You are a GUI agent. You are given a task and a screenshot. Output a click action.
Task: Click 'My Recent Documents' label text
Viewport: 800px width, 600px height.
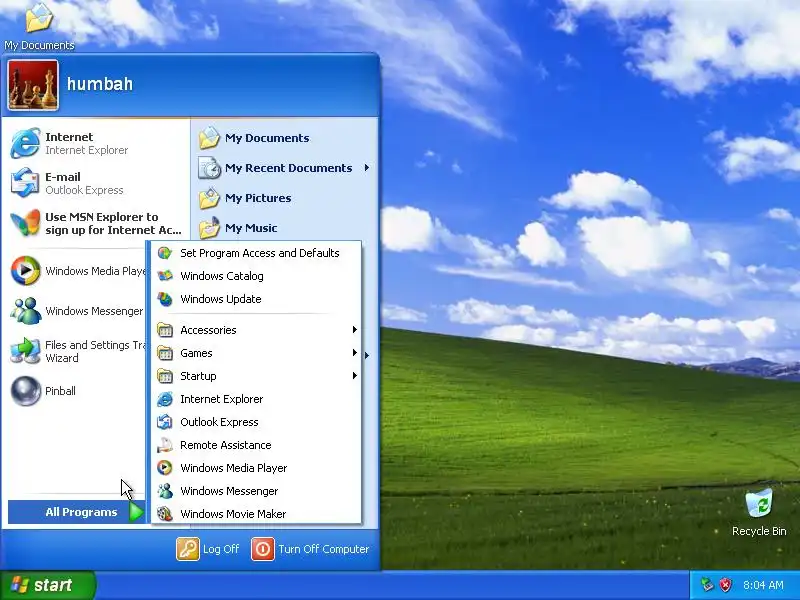tap(289, 168)
